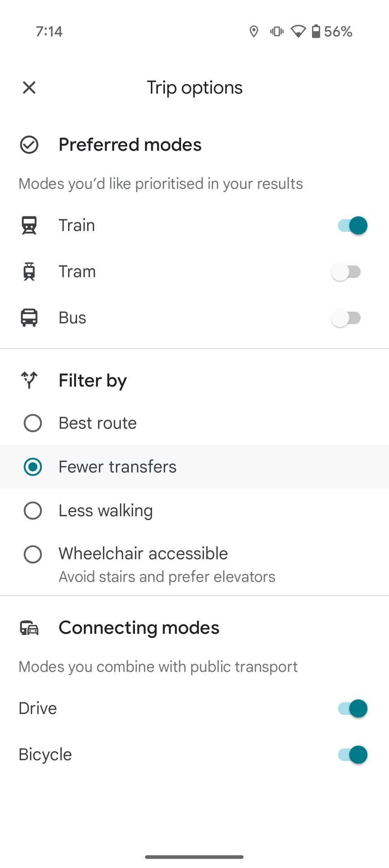Tap the Tram icon

29,272
